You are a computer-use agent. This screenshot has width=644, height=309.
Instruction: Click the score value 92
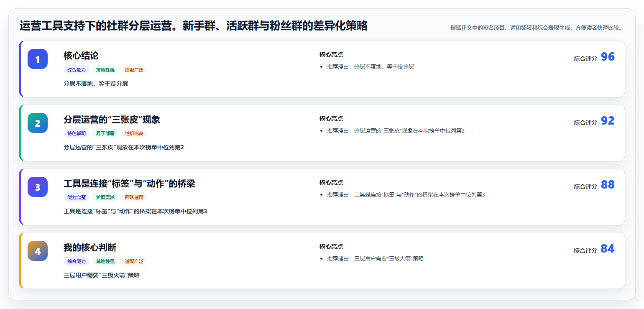point(608,121)
